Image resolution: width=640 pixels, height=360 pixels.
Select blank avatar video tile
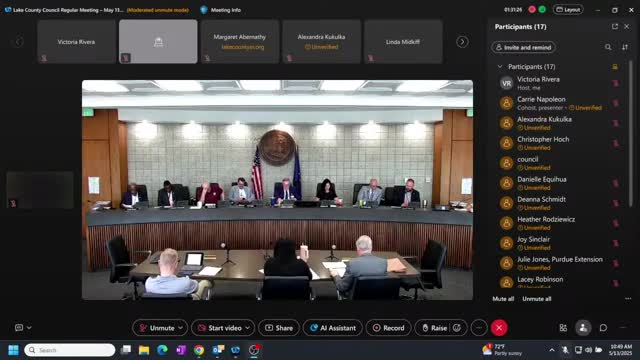(158, 42)
